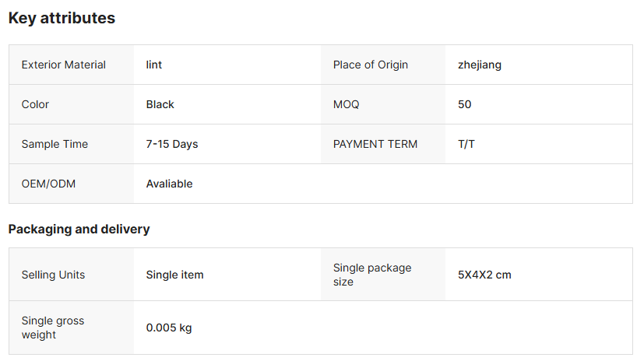Select the Exterior Material label cell
644x361 pixels.
pyautogui.click(x=64, y=65)
